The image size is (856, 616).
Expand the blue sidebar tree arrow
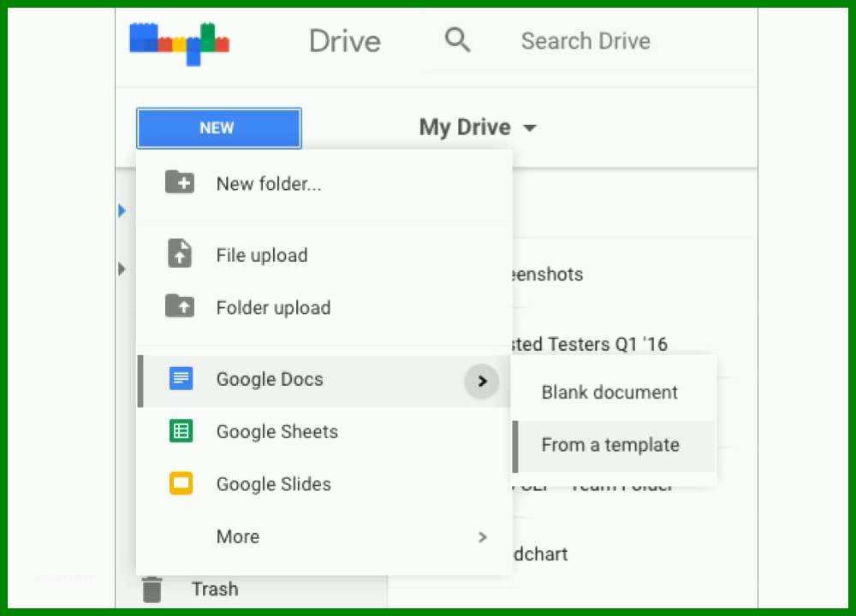coord(122,210)
